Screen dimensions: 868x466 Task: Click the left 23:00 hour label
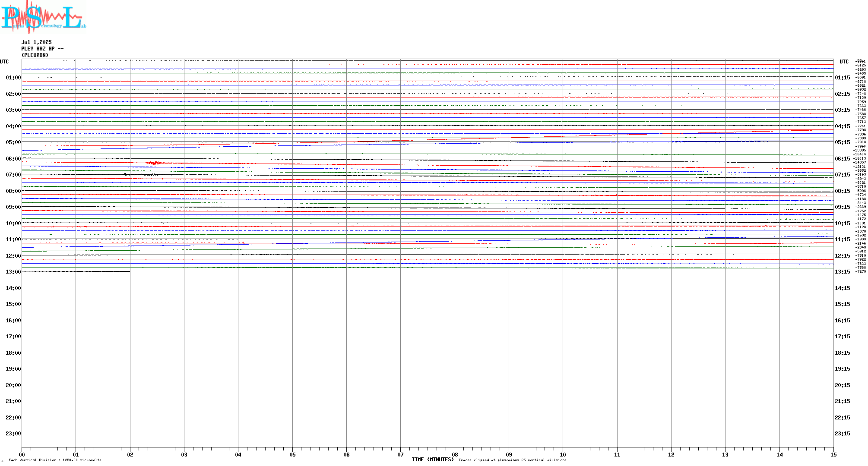click(x=13, y=434)
